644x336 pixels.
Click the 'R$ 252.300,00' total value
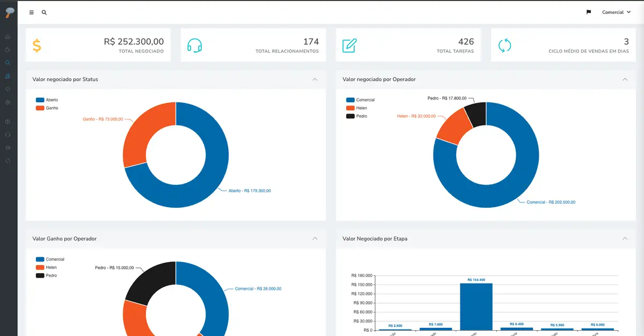134,42
